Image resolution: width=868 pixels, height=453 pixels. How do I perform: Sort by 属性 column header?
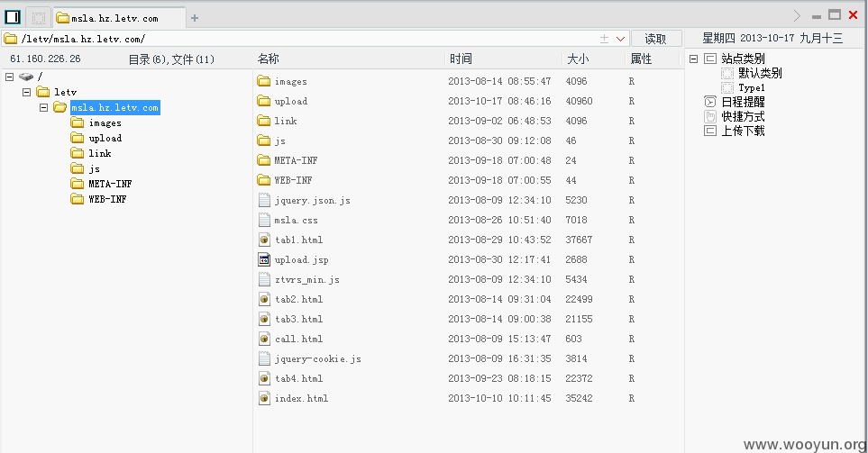pos(641,59)
